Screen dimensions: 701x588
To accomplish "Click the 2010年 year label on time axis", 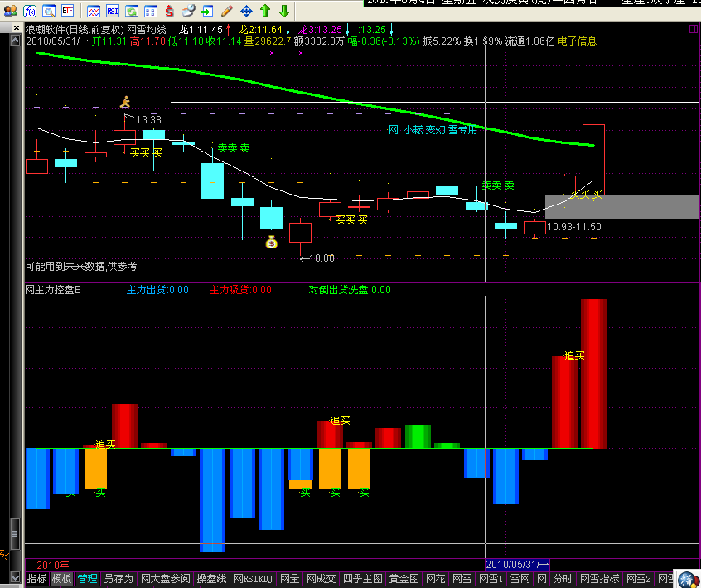I will tap(53, 565).
